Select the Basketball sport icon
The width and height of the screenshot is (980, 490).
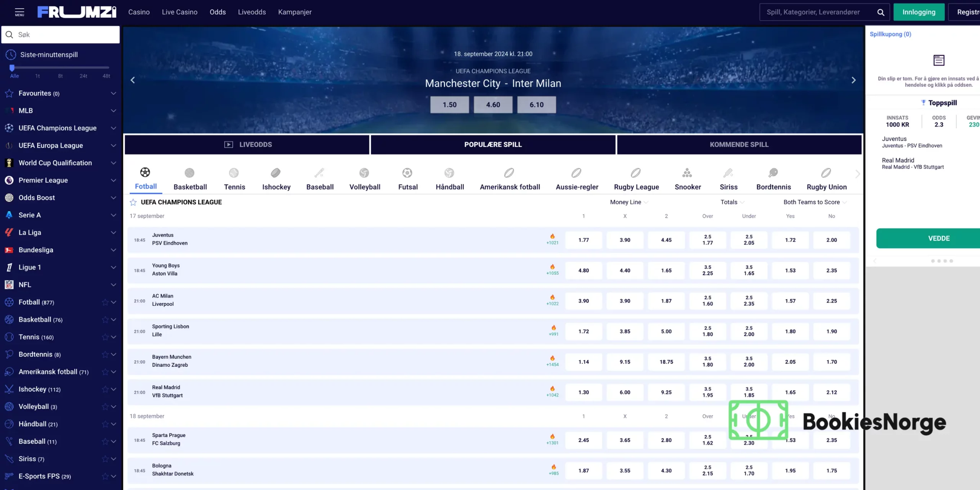[x=189, y=173]
